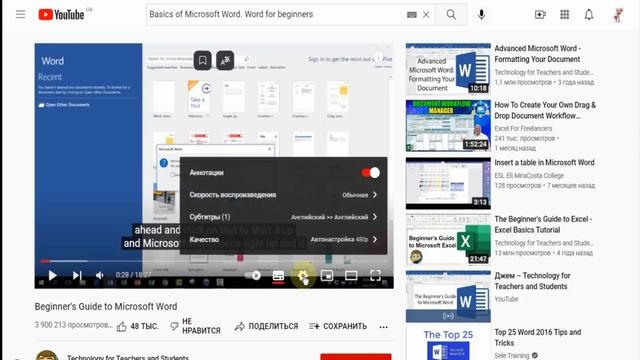Click the 3 900 213 просмотров view count

73,325
